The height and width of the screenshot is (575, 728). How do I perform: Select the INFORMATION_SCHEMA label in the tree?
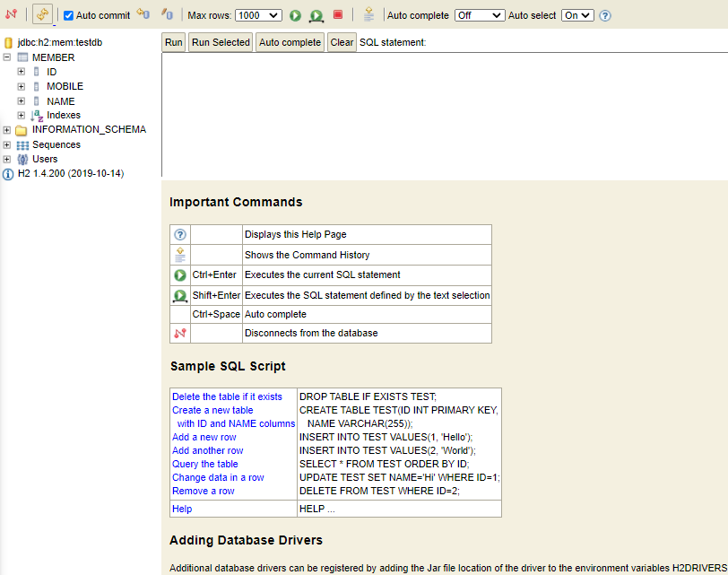tap(89, 129)
